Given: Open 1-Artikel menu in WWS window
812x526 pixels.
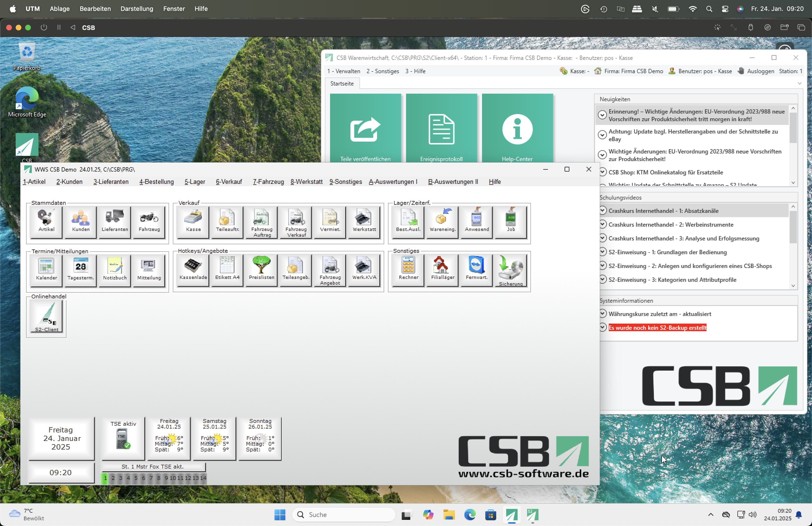Looking at the screenshot, I should click(34, 182).
